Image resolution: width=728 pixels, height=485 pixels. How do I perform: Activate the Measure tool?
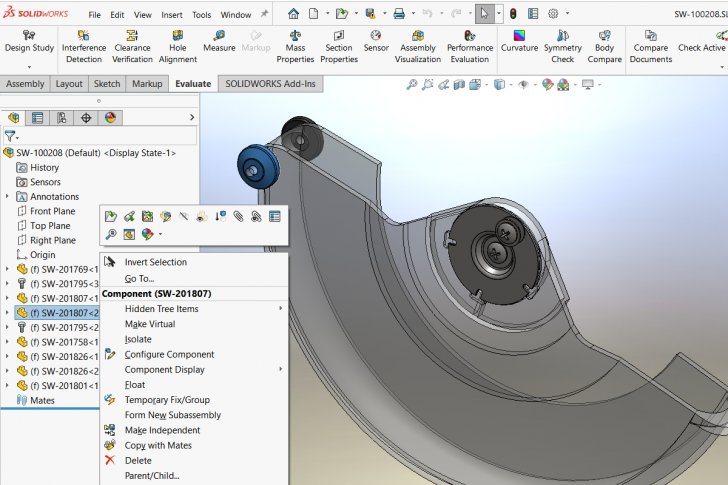tap(219, 41)
